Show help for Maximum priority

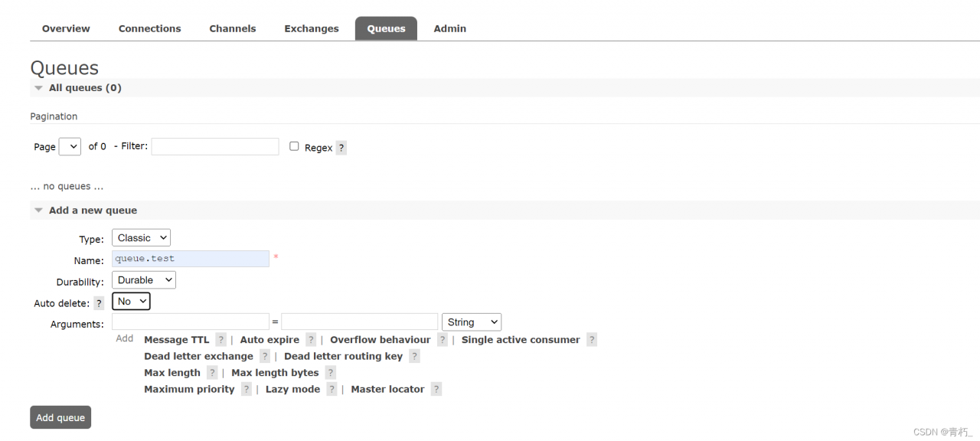[x=247, y=389]
